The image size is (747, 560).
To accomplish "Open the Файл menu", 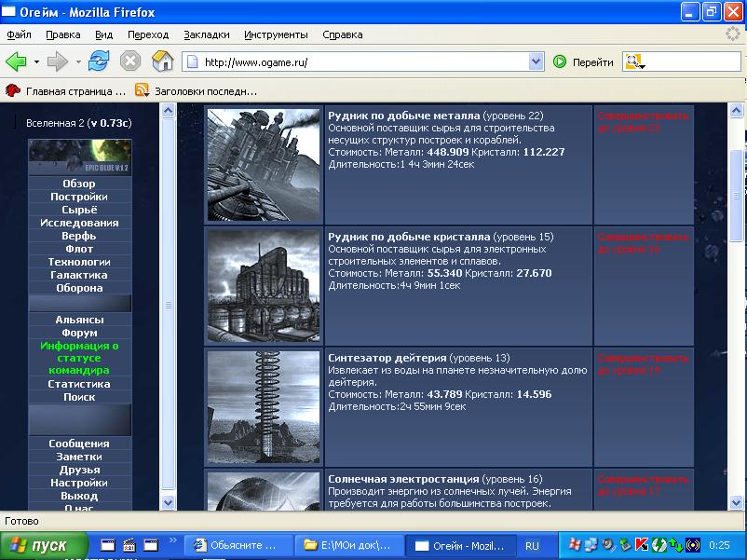I will coord(19,34).
